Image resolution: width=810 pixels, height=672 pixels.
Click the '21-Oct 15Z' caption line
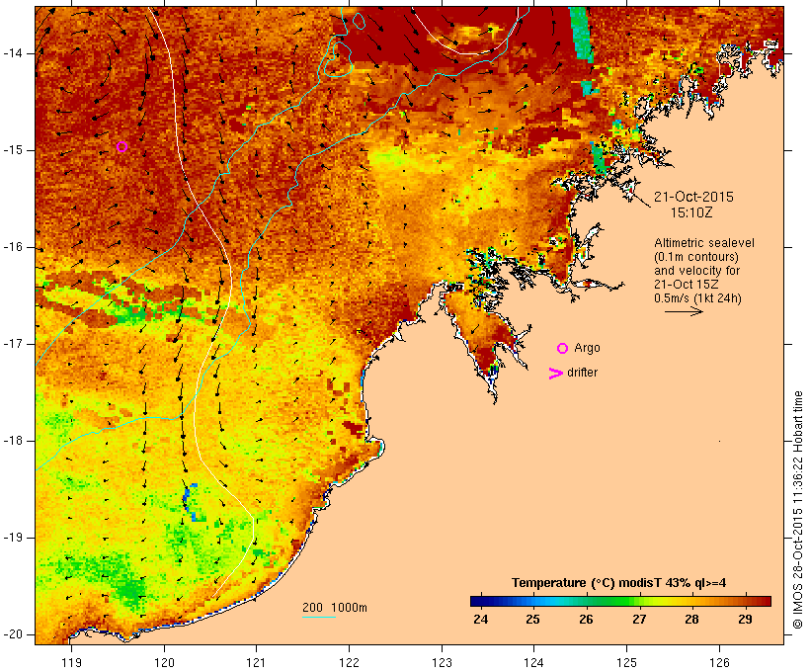(686, 285)
